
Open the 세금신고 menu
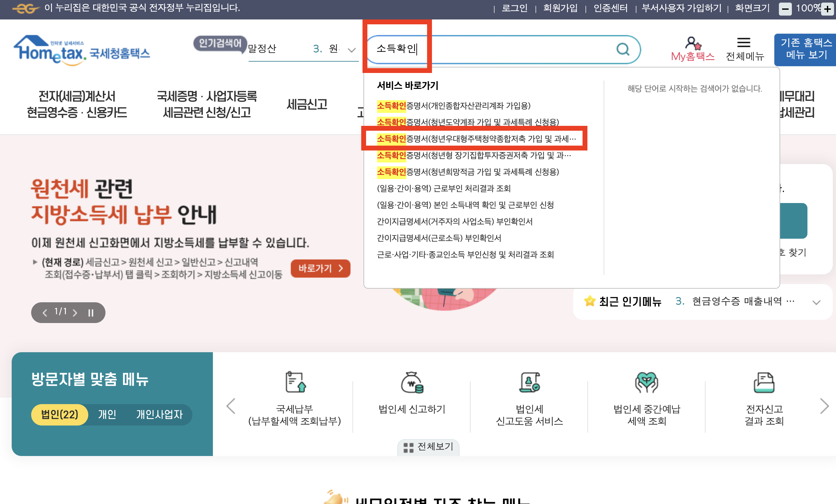click(x=307, y=104)
